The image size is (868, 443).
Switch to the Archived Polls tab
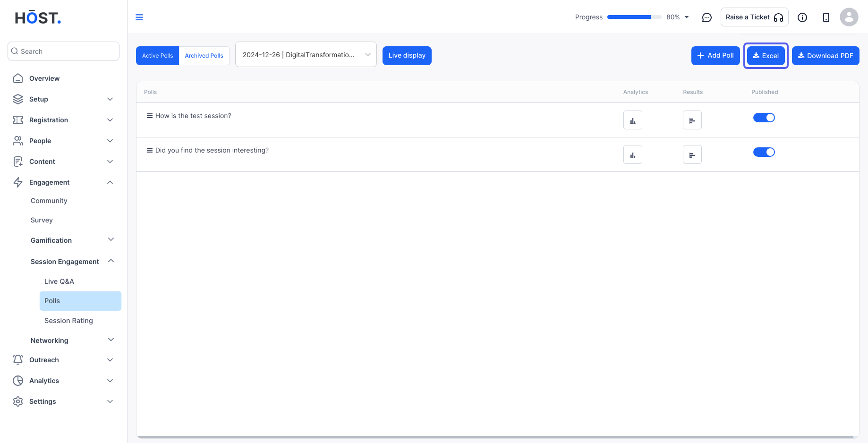(x=204, y=56)
